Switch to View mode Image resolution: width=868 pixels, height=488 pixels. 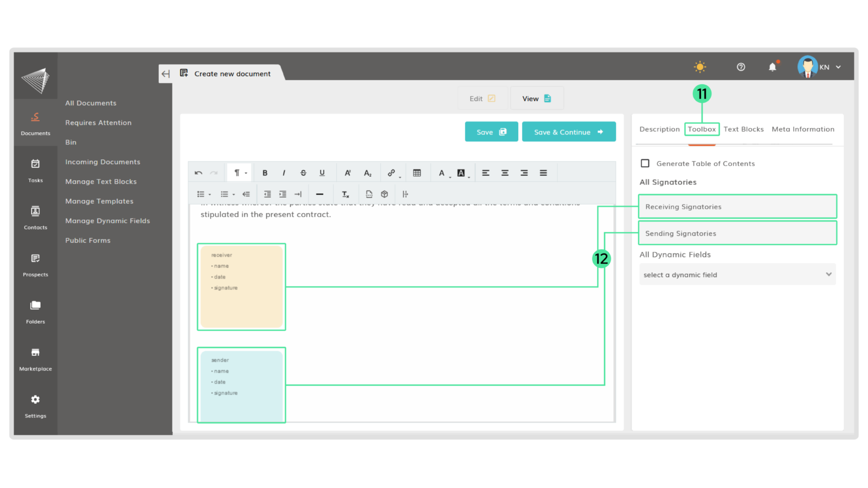(536, 99)
